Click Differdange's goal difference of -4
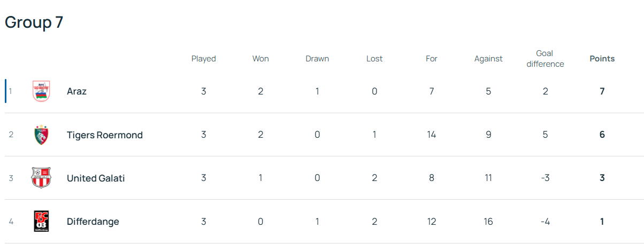The image size is (644, 244). (x=545, y=222)
